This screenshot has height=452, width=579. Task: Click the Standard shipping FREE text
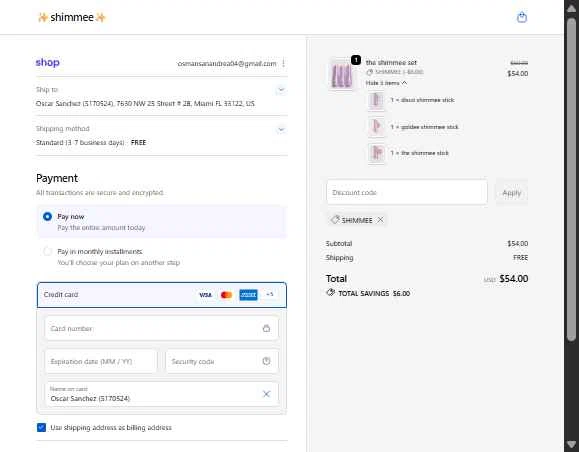tap(91, 143)
